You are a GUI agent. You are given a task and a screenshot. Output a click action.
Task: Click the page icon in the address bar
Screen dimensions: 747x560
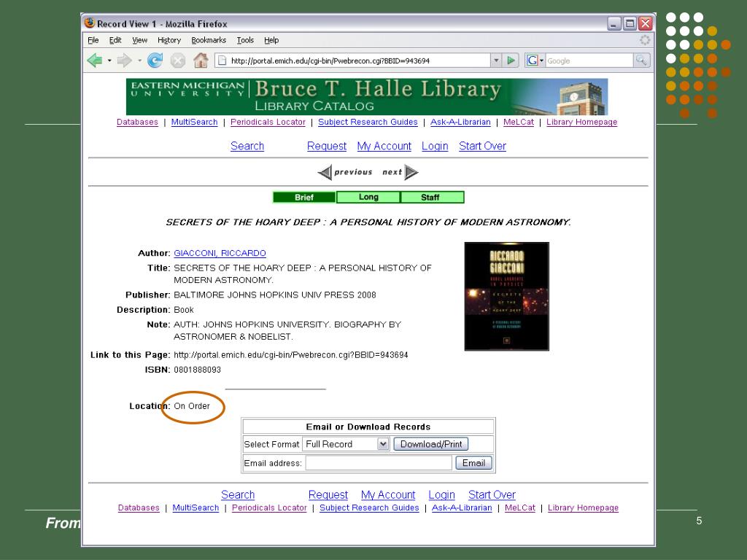[x=222, y=61]
